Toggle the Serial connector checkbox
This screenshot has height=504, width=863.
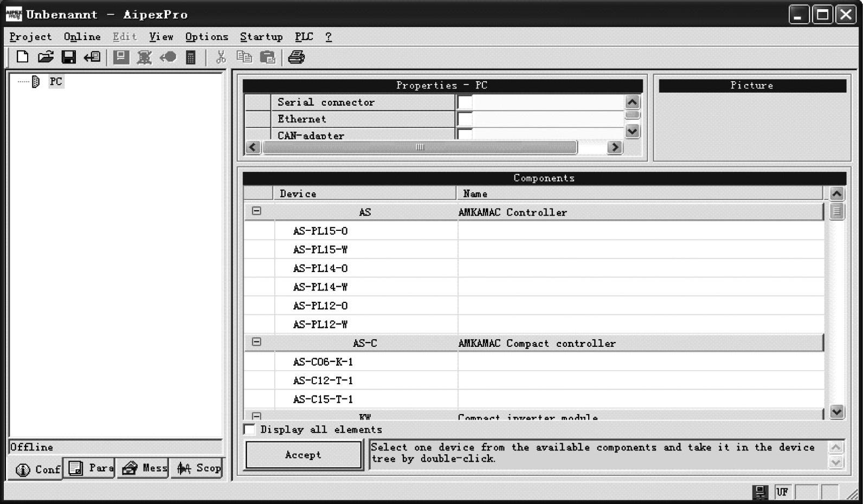pyautogui.click(x=465, y=102)
